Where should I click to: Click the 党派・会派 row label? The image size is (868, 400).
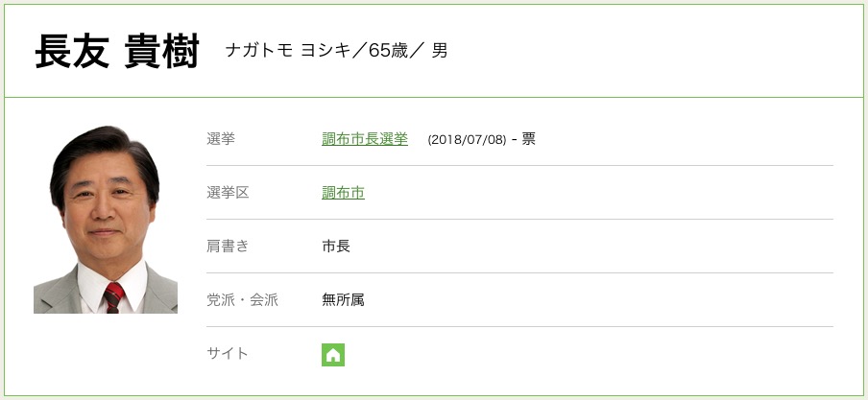242,300
